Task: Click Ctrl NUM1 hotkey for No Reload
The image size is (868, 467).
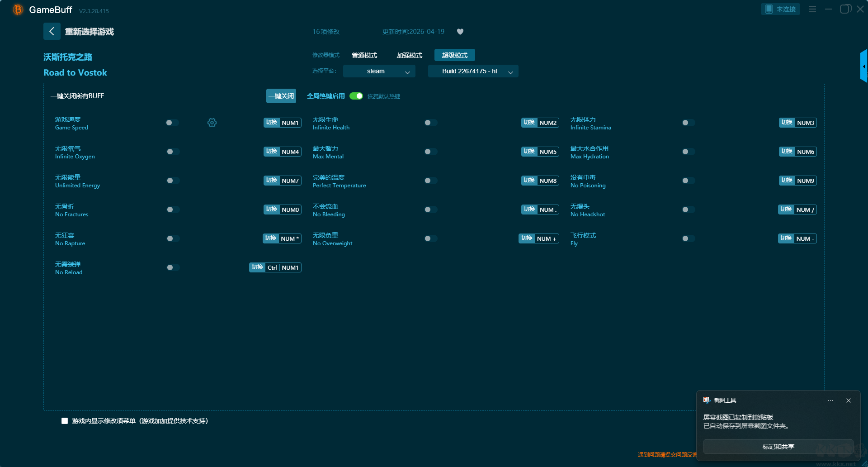Action: coord(283,267)
